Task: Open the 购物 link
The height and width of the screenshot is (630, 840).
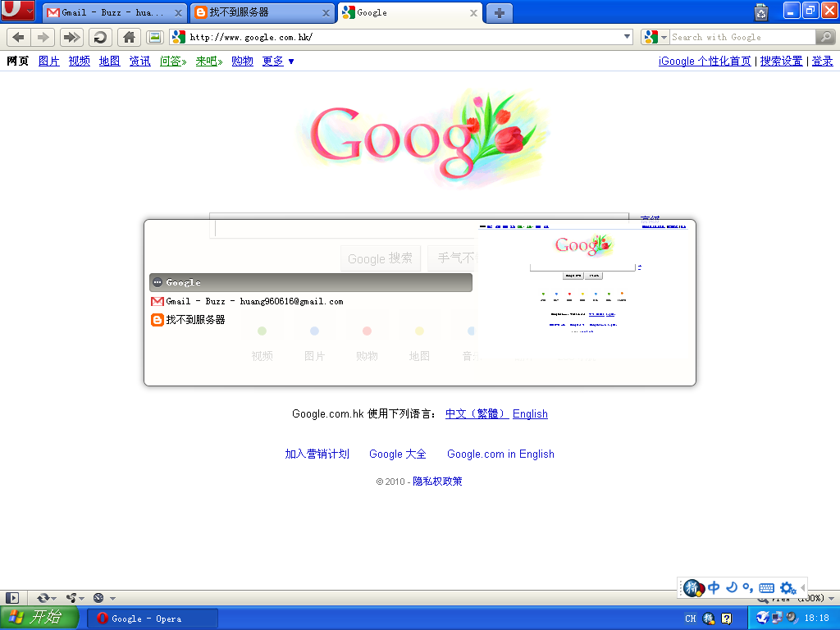Action: [x=242, y=61]
